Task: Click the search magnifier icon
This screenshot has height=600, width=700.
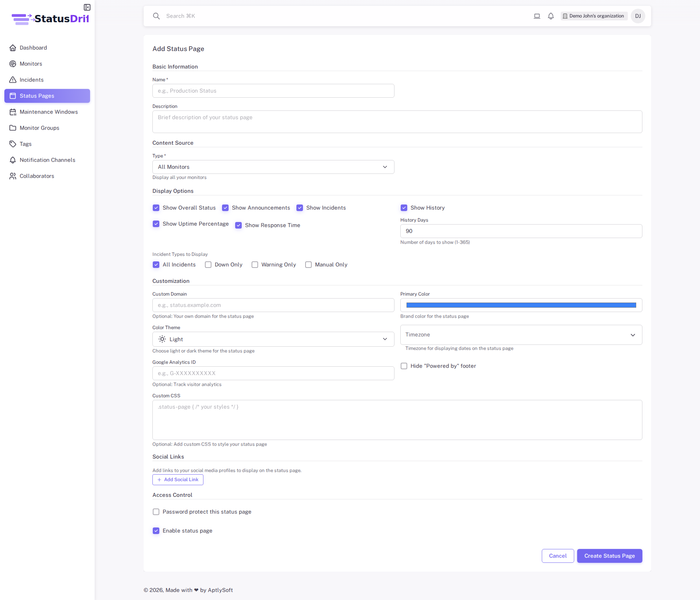Action: (x=156, y=16)
